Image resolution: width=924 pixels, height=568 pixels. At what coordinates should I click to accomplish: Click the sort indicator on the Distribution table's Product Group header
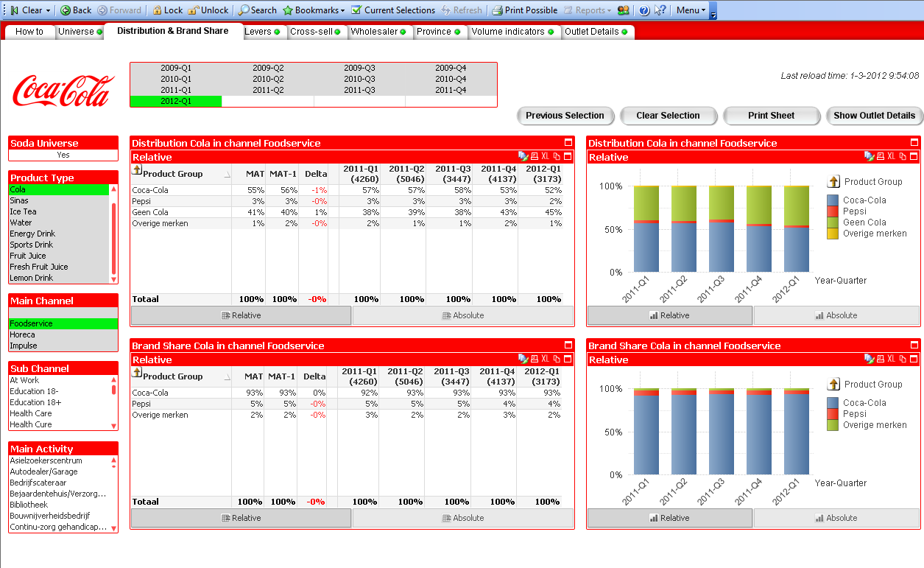(227, 175)
